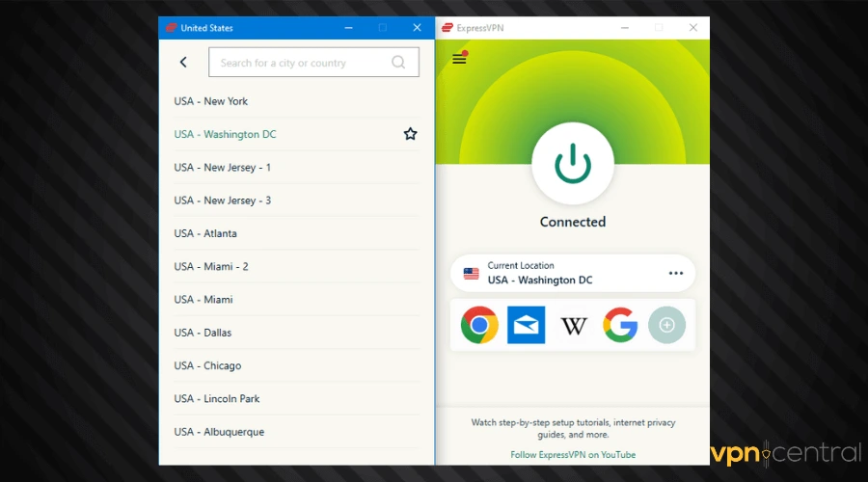The image size is (868, 482).
Task: Click the search magnifier icon
Action: [x=398, y=62]
